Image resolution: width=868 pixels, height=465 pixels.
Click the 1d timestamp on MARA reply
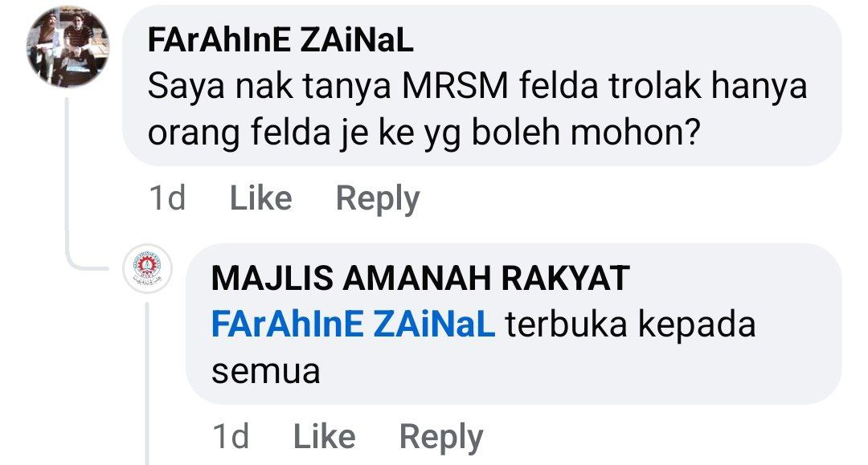[231, 436]
